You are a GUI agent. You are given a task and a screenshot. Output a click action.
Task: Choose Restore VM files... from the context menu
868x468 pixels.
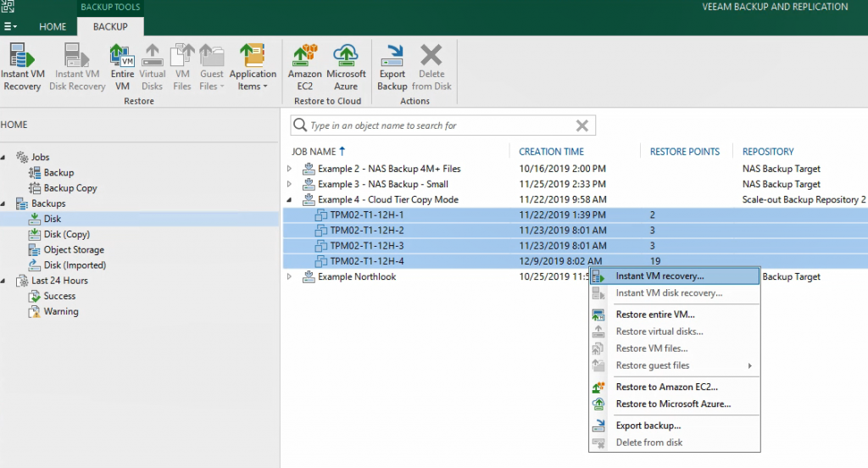pyautogui.click(x=674, y=348)
